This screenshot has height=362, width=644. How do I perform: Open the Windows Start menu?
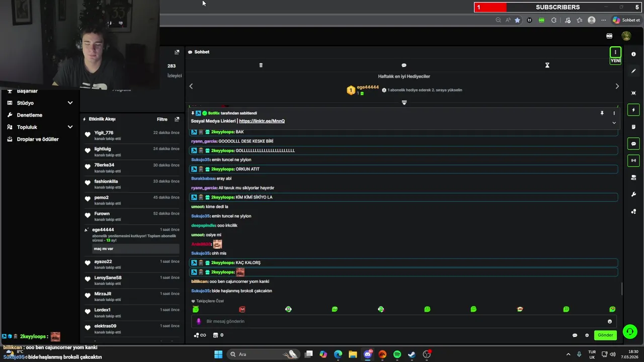point(218,354)
